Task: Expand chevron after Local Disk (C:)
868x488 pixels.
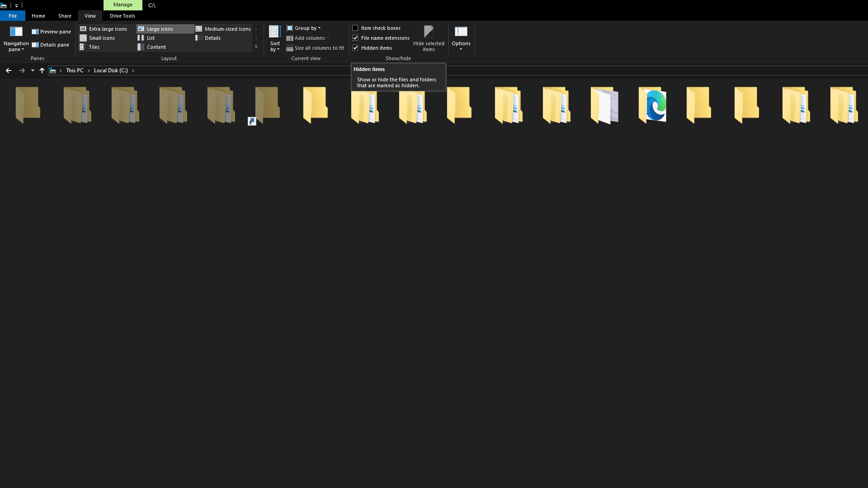Action: coord(133,70)
